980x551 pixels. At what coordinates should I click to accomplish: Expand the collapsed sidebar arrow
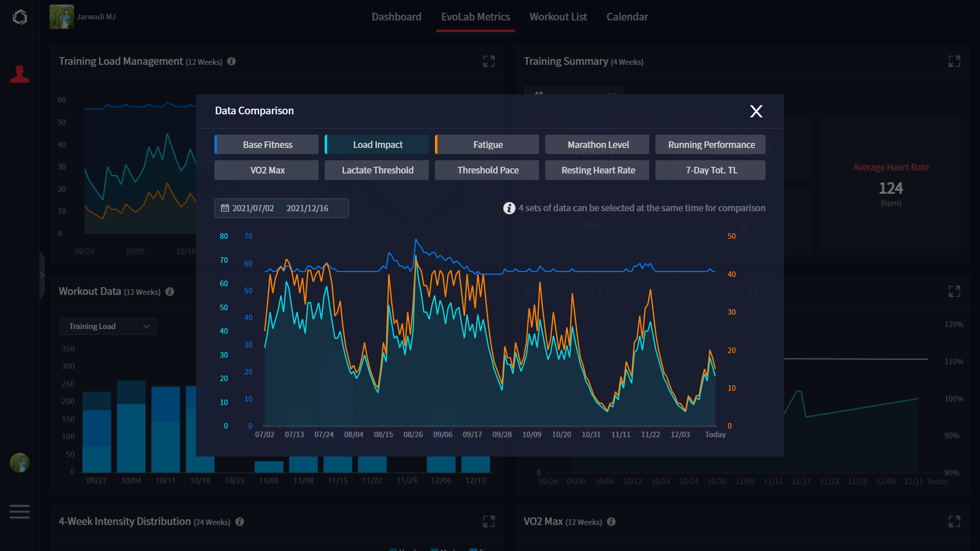(42, 275)
